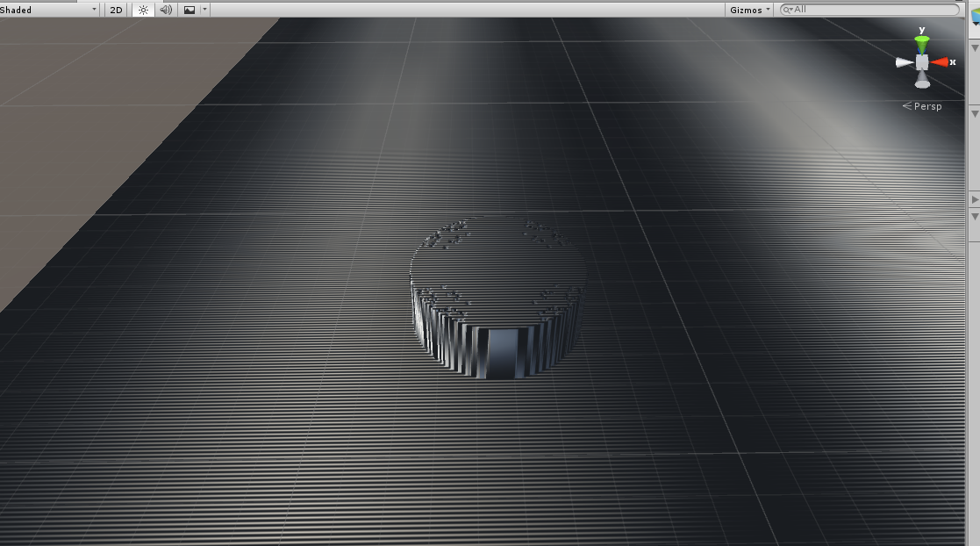Toggle 2D view mode

117,10
